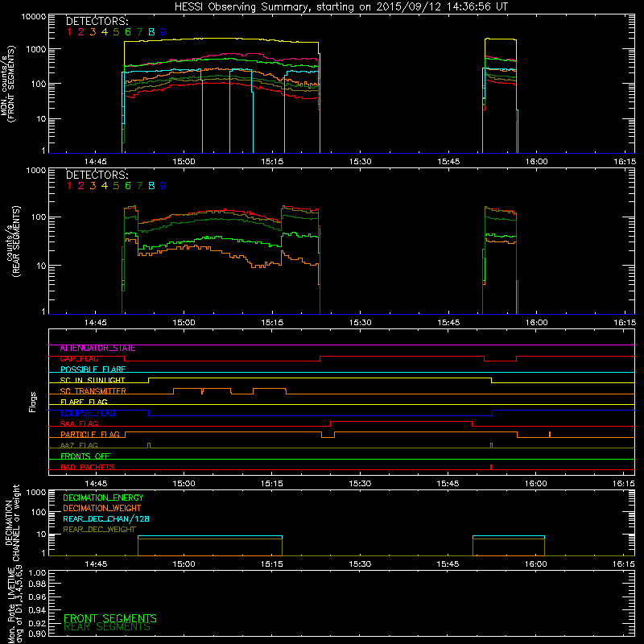The width and height of the screenshot is (644, 644).
Task: Click the REAR SEGMENTS label in the livetime panel
Action: [x=107, y=627]
